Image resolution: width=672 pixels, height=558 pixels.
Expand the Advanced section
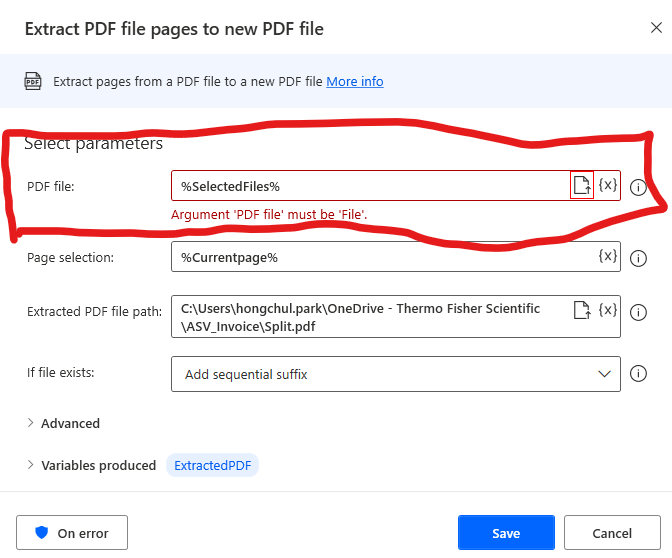[63, 423]
